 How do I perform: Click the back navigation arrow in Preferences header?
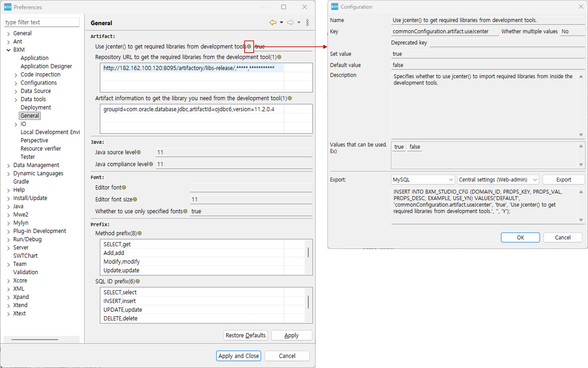point(272,23)
